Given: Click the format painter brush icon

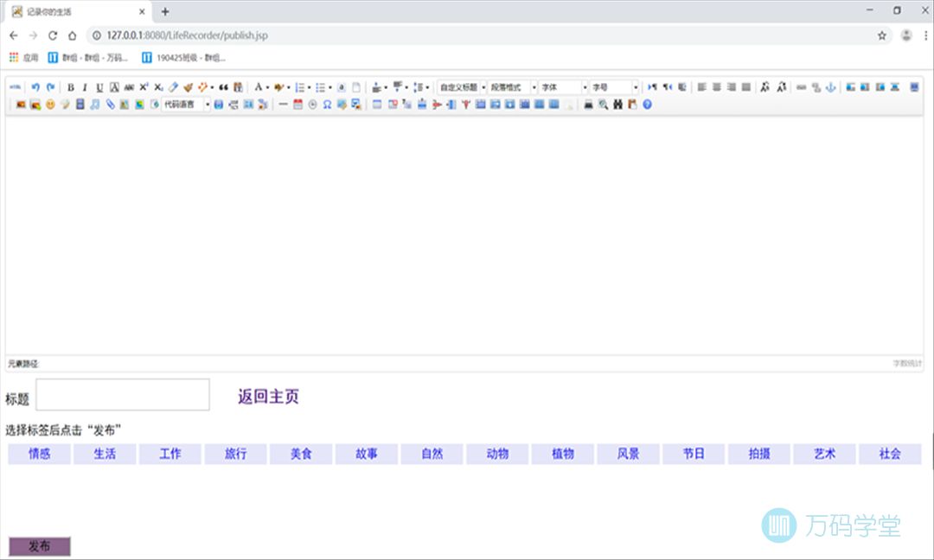Looking at the screenshot, I should coord(189,87).
